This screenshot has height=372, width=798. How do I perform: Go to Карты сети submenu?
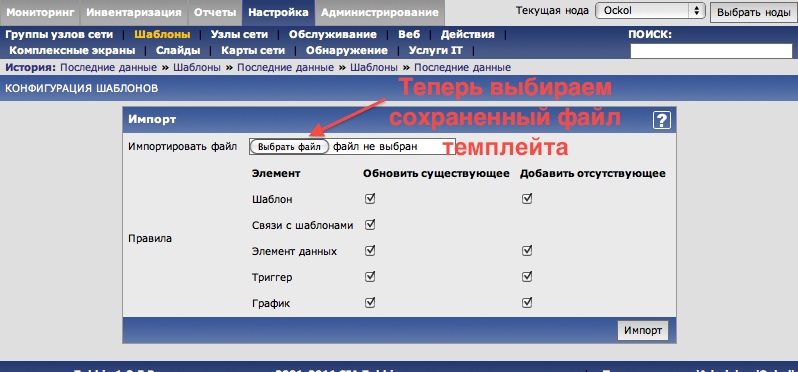point(253,50)
